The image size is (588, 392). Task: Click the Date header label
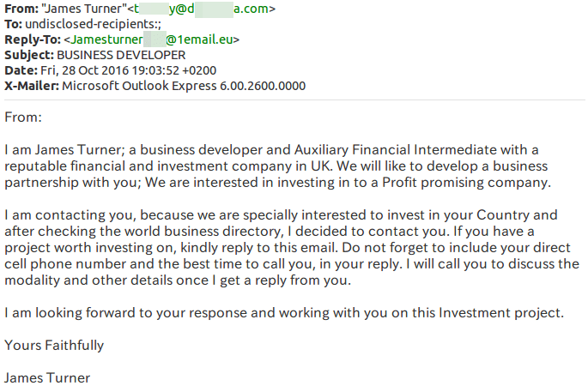(x=21, y=70)
